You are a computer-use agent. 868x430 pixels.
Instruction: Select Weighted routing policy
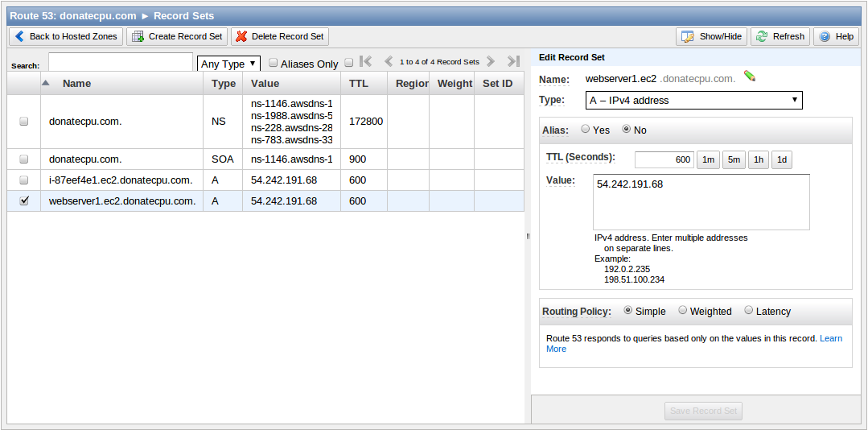(x=682, y=310)
